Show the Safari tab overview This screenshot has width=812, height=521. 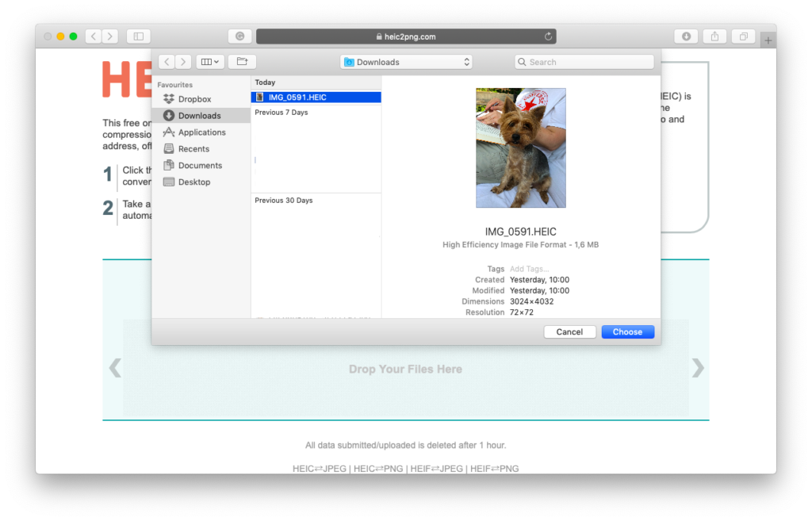tap(743, 36)
